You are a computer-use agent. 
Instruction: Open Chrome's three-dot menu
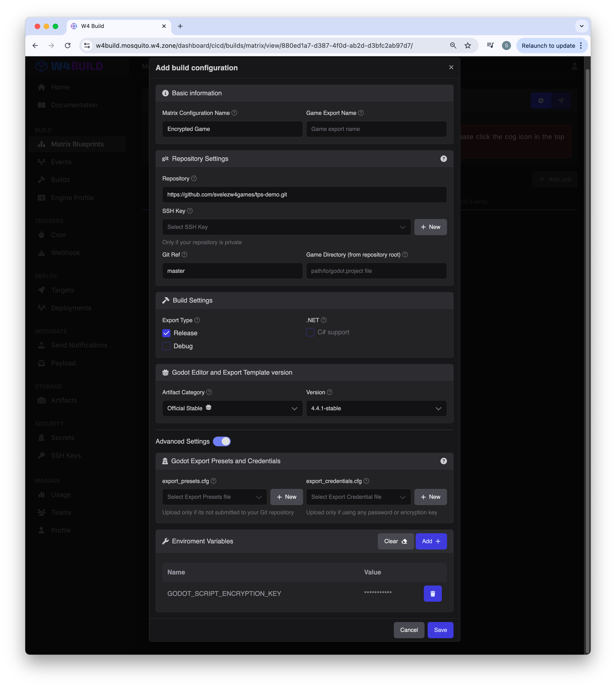click(x=581, y=45)
